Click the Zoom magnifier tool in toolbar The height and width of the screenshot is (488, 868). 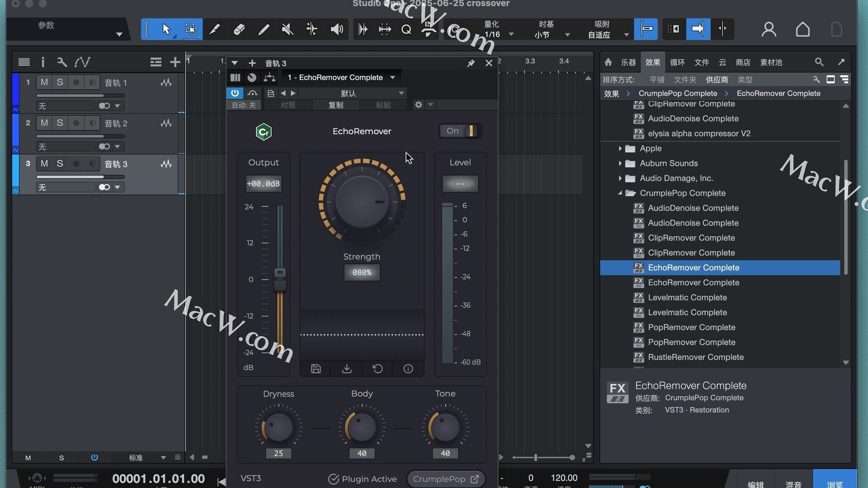tap(406, 29)
